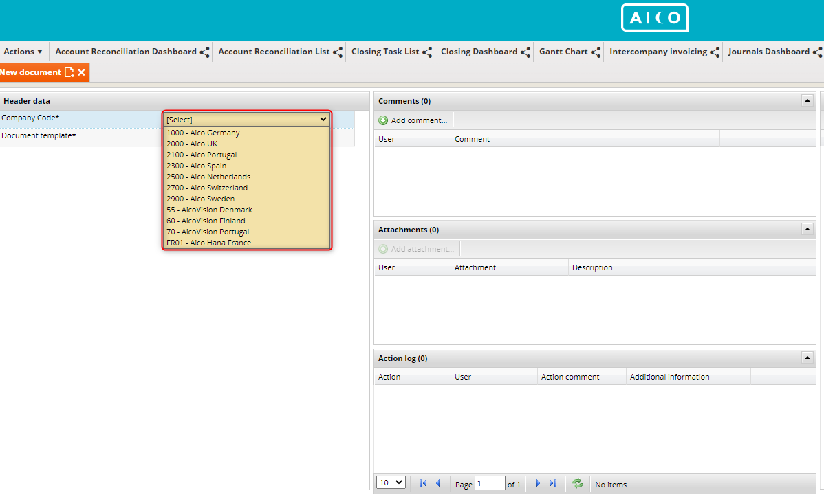Image resolution: width=824 pixels, height=504 pixels.
Task: Click the green plus icon for Add comment
Action: click(x=383, y=120)
